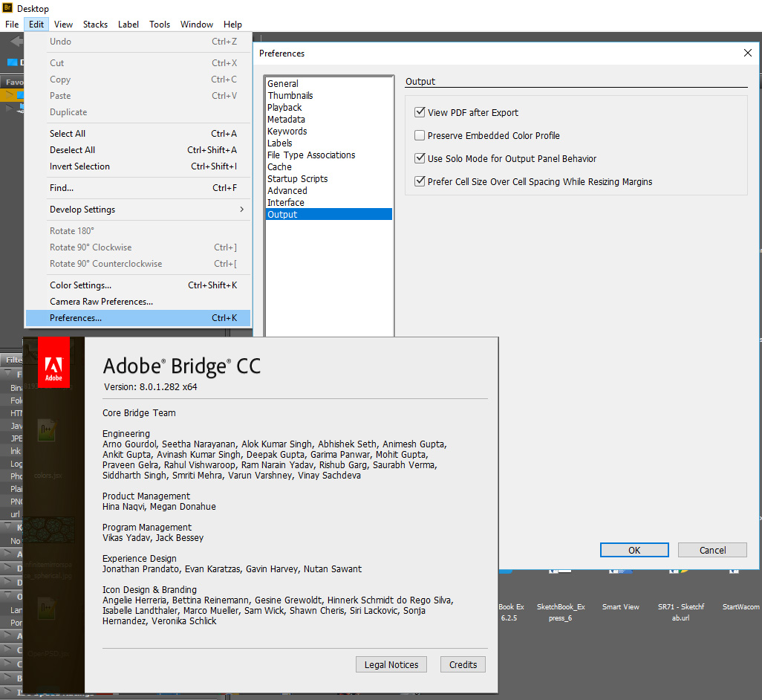
Task: Click the red Adobe logo in About dialog
Action: pyautogui.click(x=53, y=362)
